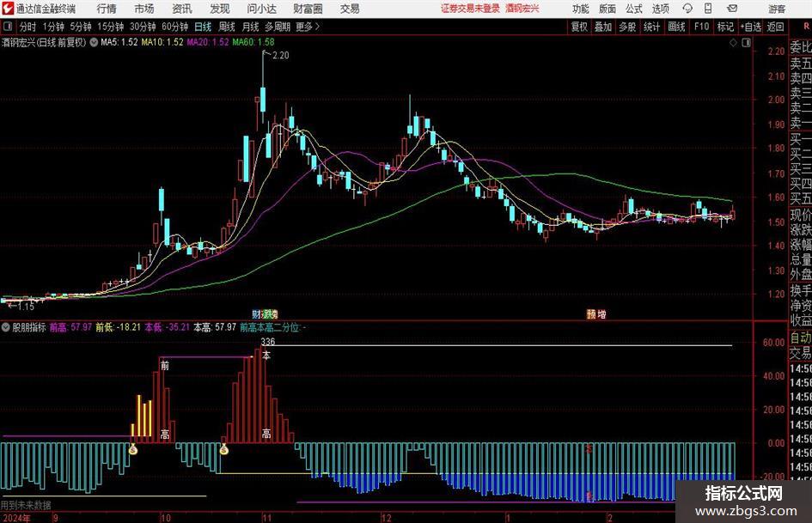Open the 公式 menu
Viewport: 812px width, 523px height.
(x=634, y=9)
